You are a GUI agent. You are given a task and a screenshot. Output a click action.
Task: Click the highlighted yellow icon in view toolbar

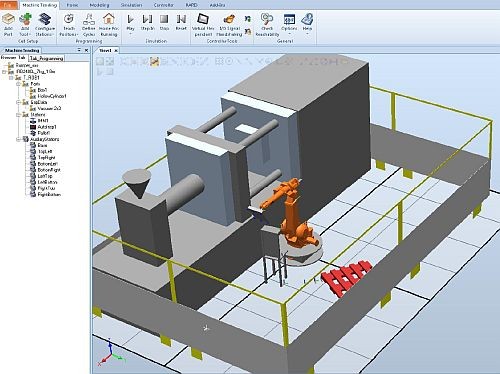154,61
